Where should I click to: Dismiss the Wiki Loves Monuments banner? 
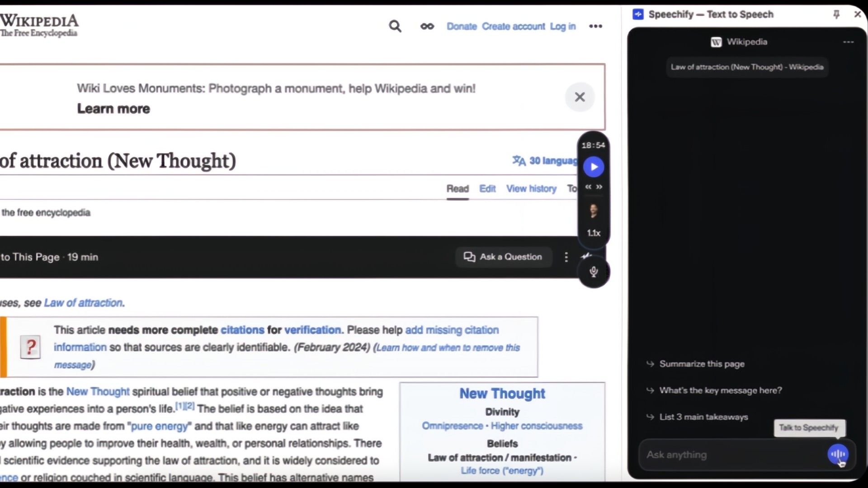[x=580, y=97]
